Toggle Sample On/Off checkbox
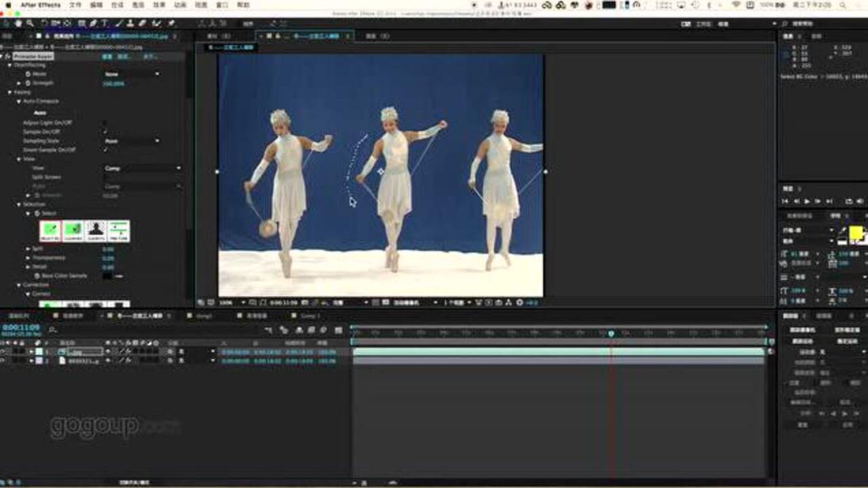The height and width of the screenshot is (488, 868). coord(105,131)
